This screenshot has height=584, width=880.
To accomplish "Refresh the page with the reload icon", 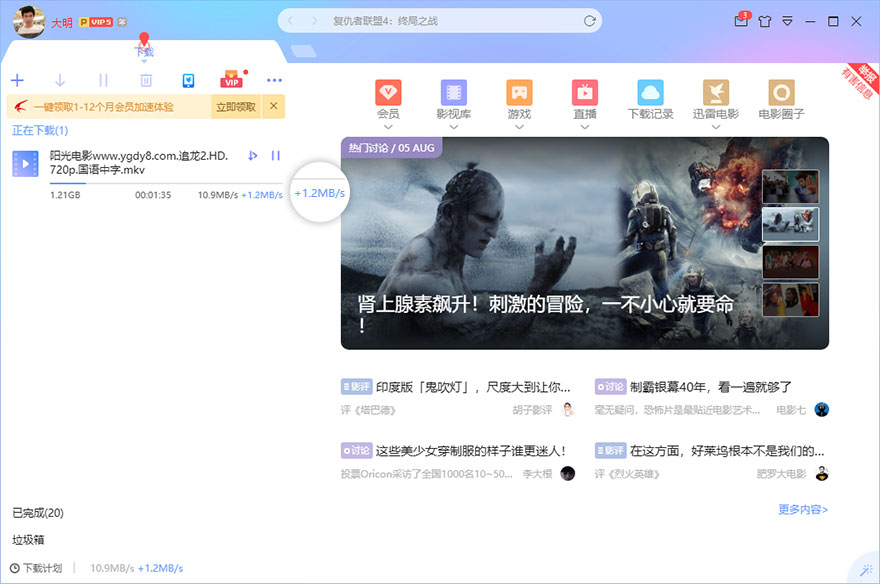I will point(589,21).
